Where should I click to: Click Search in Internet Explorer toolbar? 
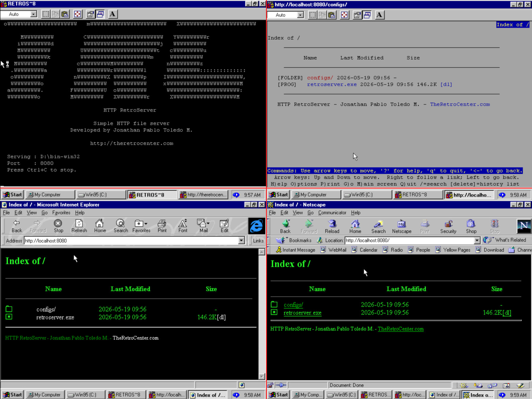tap(121, 226)
